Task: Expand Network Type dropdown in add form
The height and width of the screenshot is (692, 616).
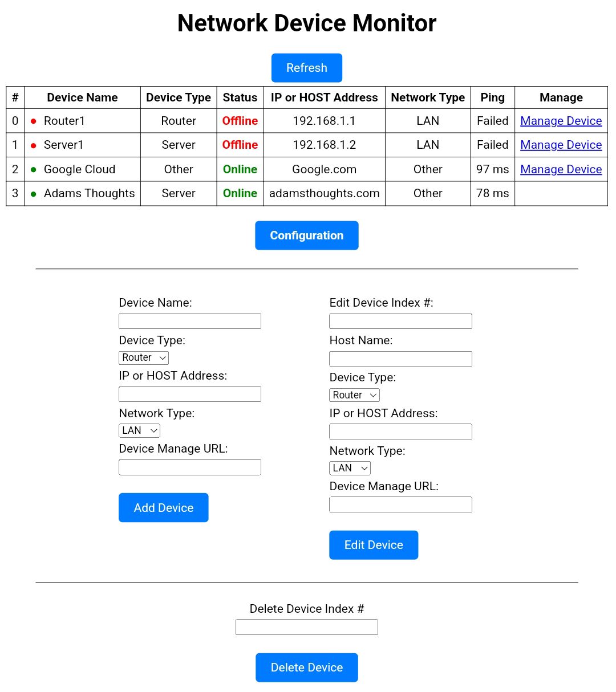Action: (139, 430)
